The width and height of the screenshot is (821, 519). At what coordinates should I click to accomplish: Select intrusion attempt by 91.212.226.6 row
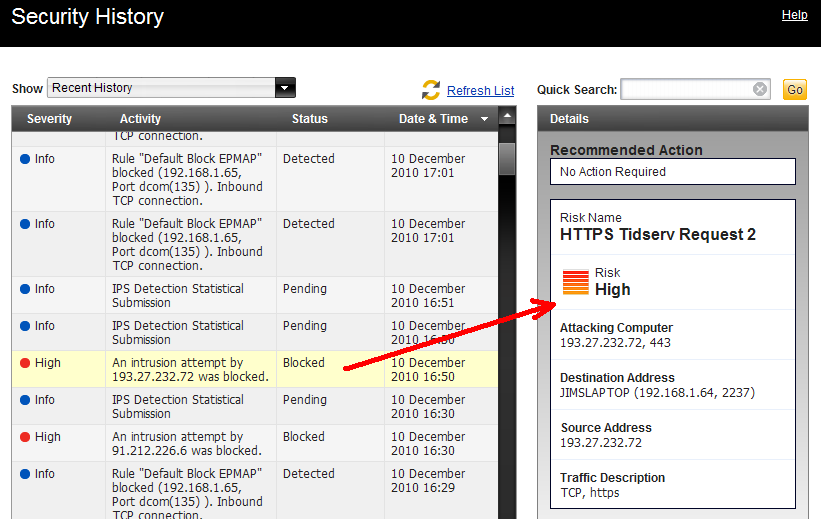(255, 443)
